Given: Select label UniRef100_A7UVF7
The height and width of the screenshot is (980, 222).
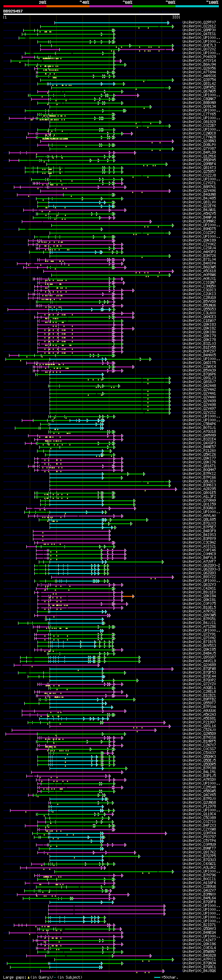Looking at the screenshot, I should (x=199, y=561).
